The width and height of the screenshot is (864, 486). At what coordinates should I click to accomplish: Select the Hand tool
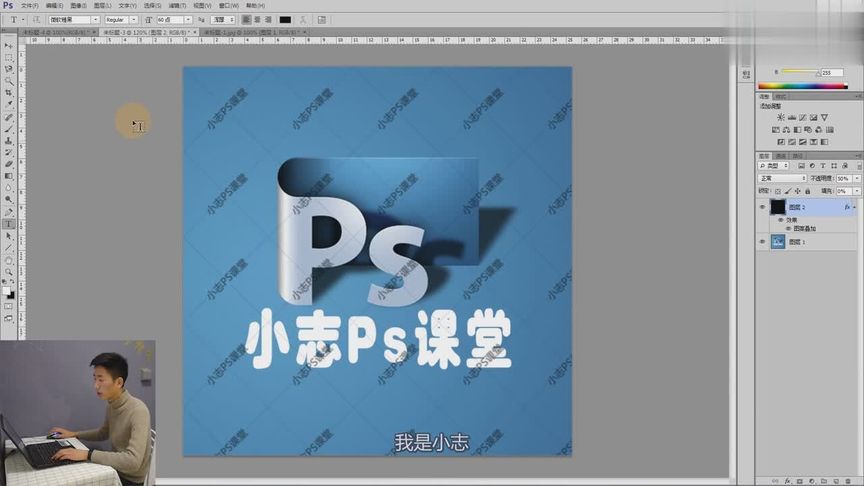pyautogui.click(x=8, y=260)
